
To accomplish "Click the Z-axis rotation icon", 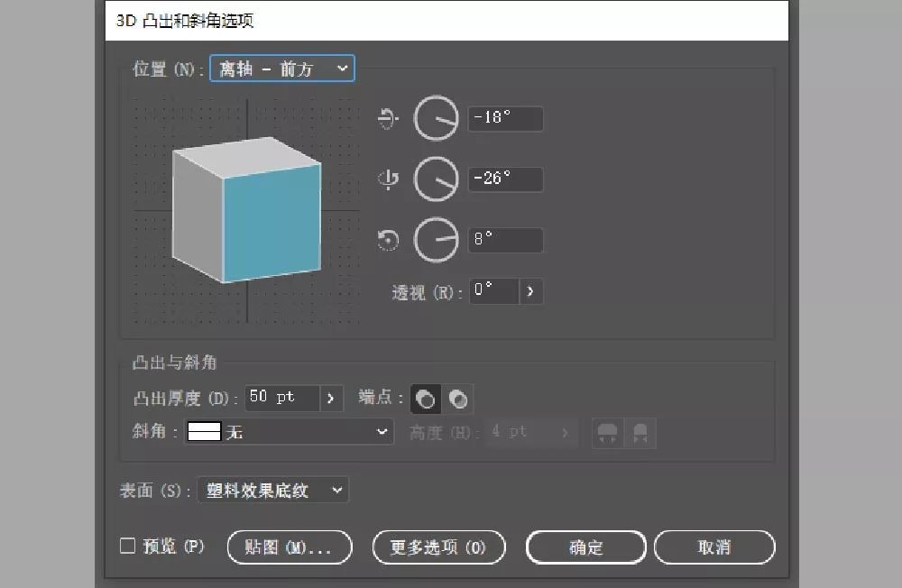I will pos(388,240).
